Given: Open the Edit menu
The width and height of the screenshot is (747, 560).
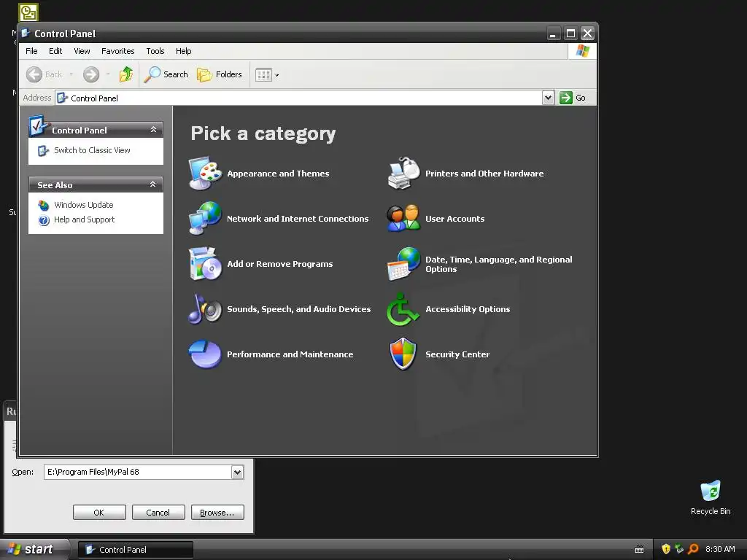Looking at the screenshot, I should coord(55,51).
